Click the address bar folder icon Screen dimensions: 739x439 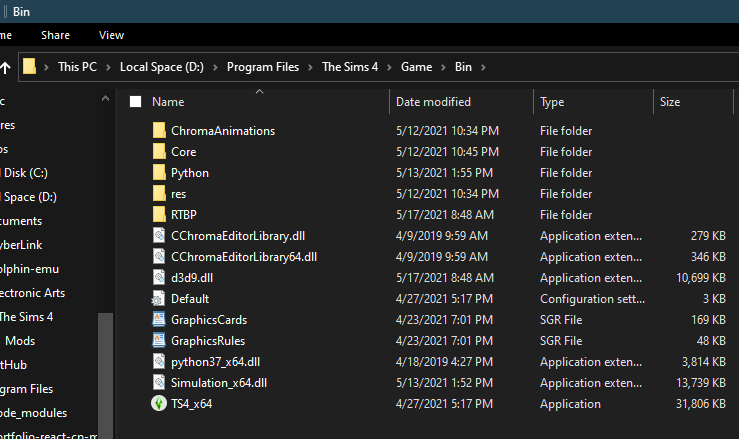(x=29, y=66)
